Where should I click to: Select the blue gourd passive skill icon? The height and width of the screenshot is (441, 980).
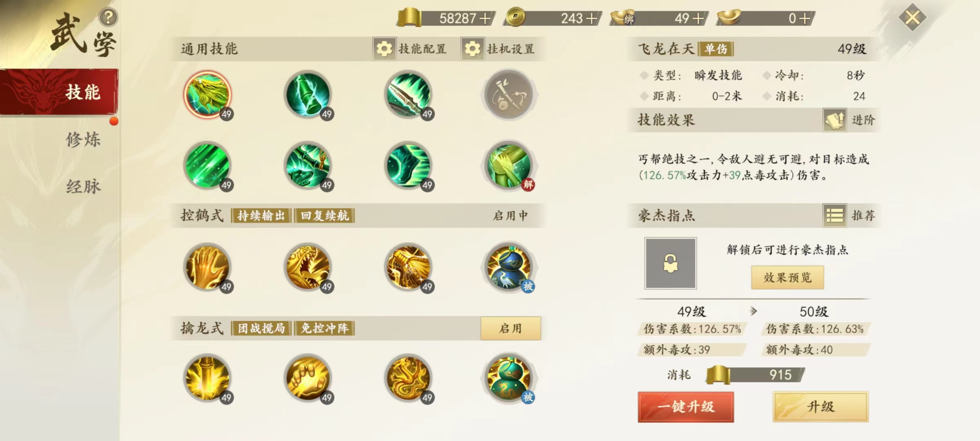pyautogui.click(x=509, y=267)
